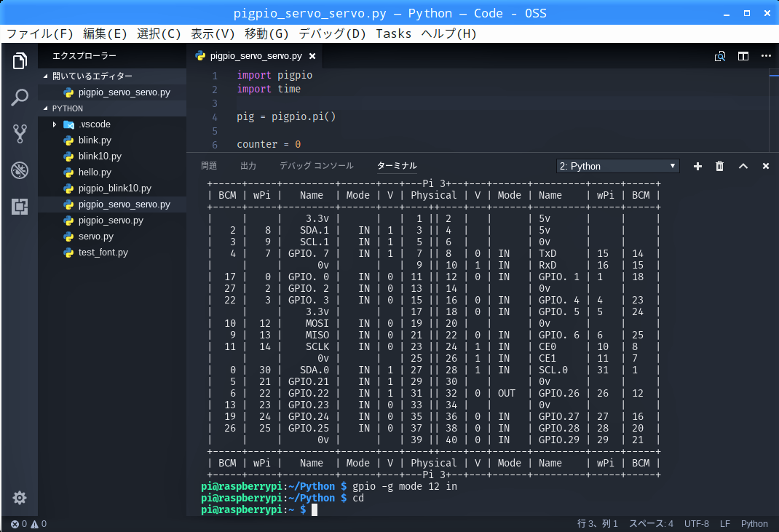Click the errors count icon in status bar
The width and height of the screenshot is (779, 532).
coord(19,523)
